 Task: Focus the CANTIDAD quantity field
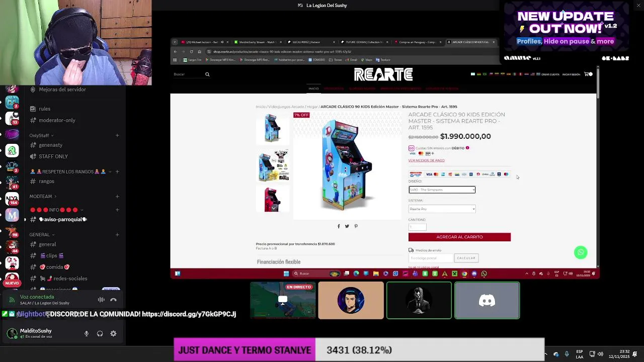click(417, 227)
